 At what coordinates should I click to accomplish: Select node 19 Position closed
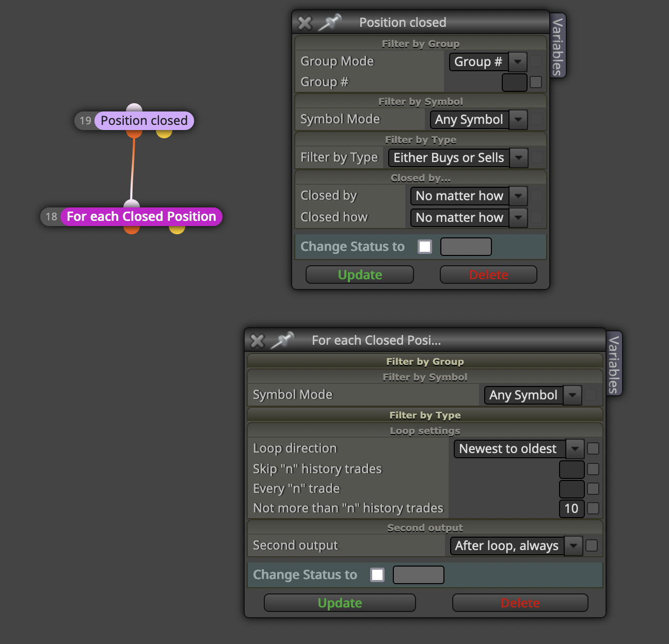pyautogui.click(x=144, y=121)
